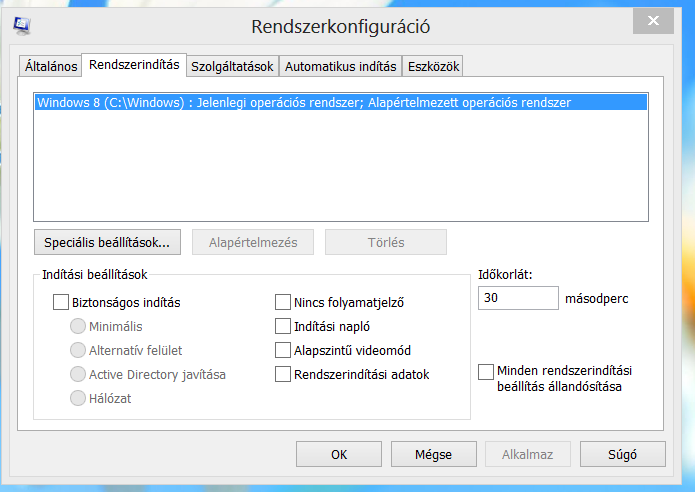695x492 pixels.
Task: Select the Rendszerindítás tab
Action: coord(134,65)
